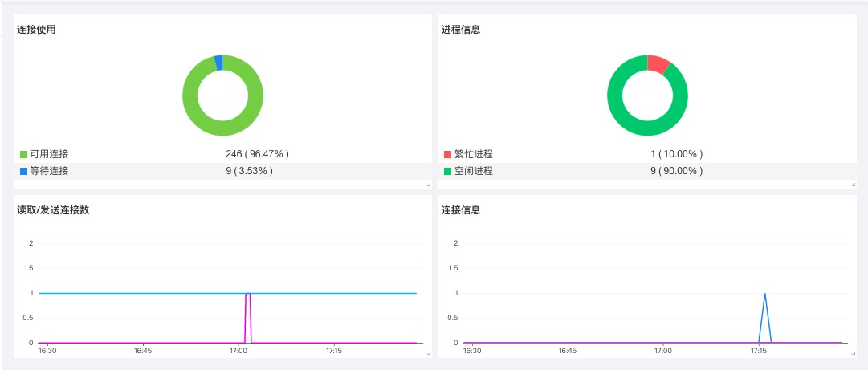
Task: Click the 连接使用 panel title
Action: click(x=36, y=30)
